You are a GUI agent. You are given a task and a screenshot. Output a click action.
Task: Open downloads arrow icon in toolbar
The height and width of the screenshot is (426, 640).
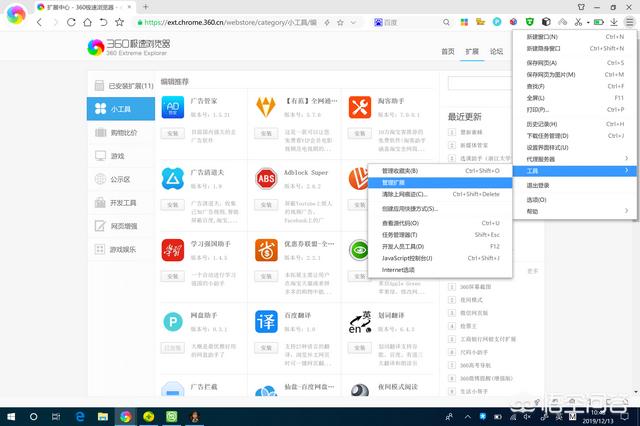pyautogui.click(x=613, y=22)
